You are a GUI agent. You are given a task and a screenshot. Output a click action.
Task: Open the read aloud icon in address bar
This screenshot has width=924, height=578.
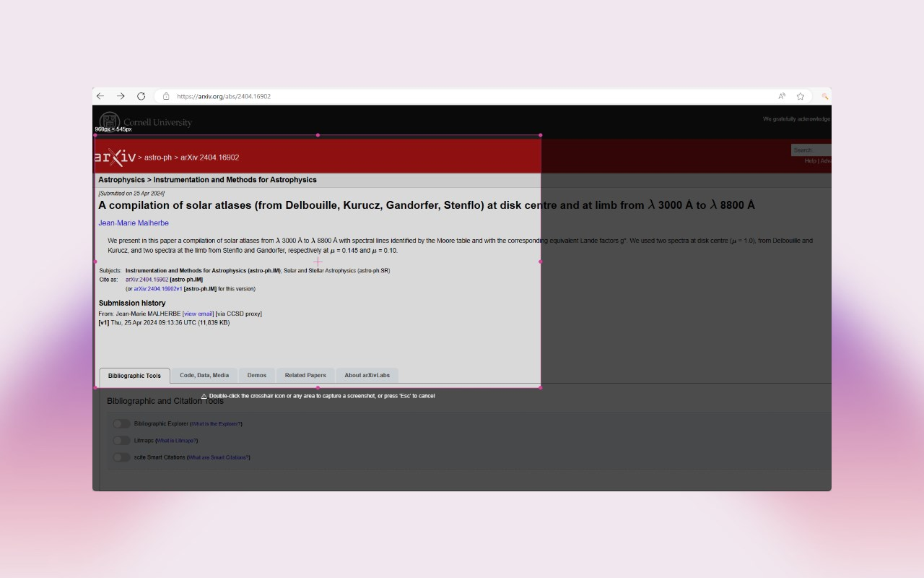click(x=782, y=96)
